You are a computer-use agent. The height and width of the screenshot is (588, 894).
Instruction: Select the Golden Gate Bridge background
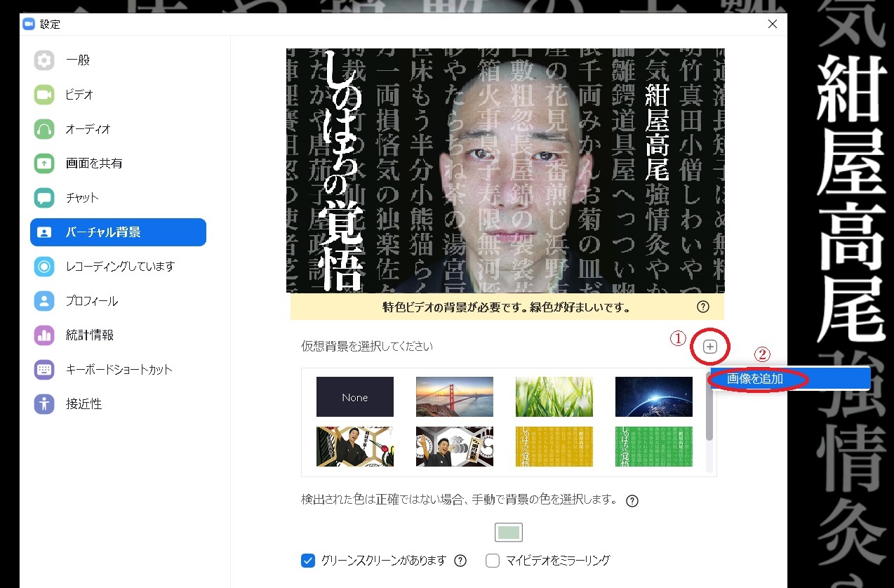455,397
